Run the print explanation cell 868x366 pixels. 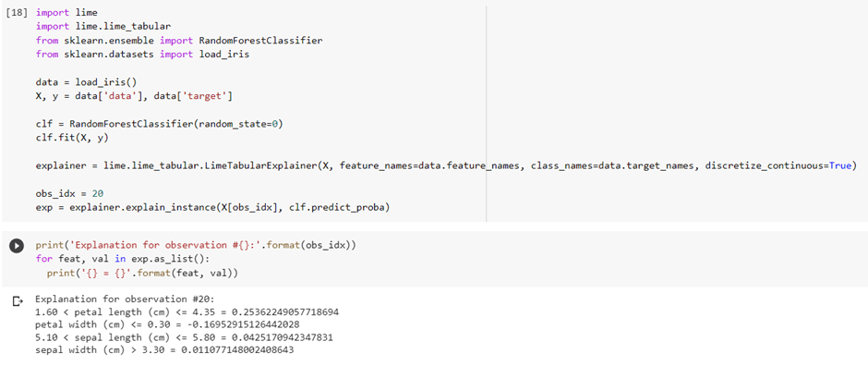coord(17,245)
